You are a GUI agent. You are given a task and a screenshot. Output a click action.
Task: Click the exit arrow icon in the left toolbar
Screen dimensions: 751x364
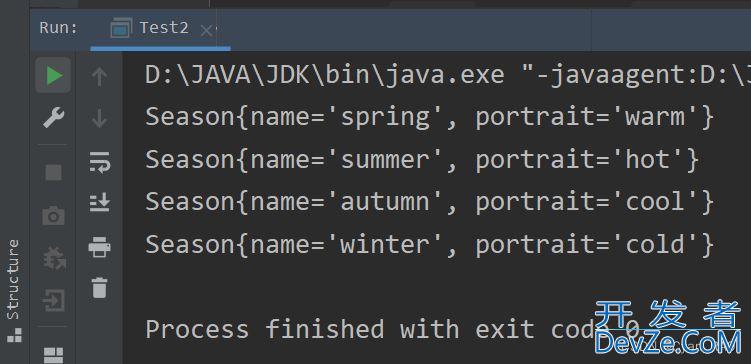coord(54,301)
